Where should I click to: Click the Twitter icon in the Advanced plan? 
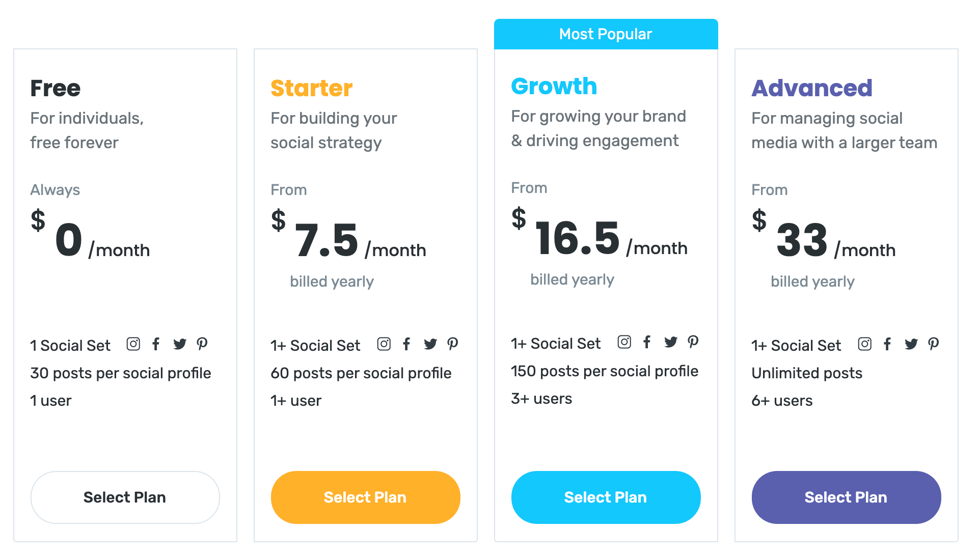(911, 344)
